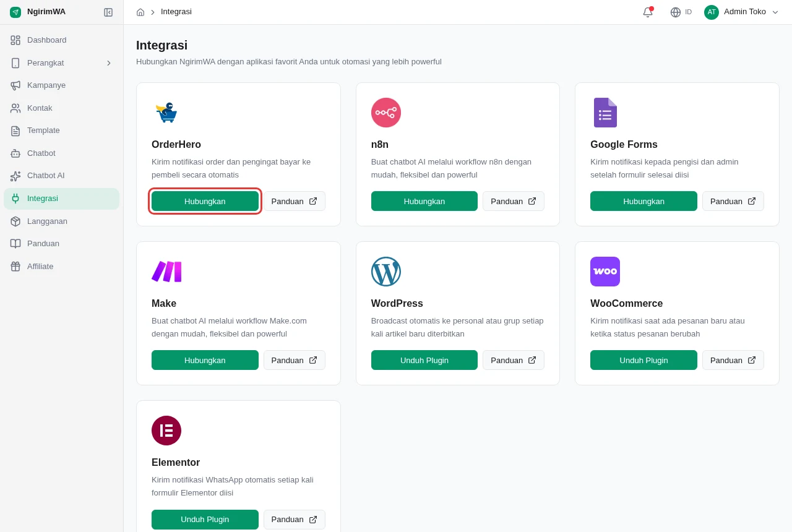Open Kontak in the sidebar

pyautogui.click(x=61, y=108)
